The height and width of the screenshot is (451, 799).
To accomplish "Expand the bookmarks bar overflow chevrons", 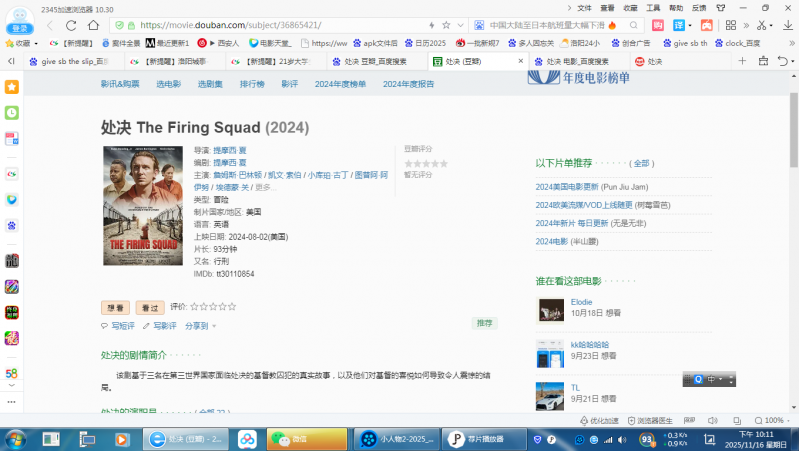I will click(x=791, y=43).
